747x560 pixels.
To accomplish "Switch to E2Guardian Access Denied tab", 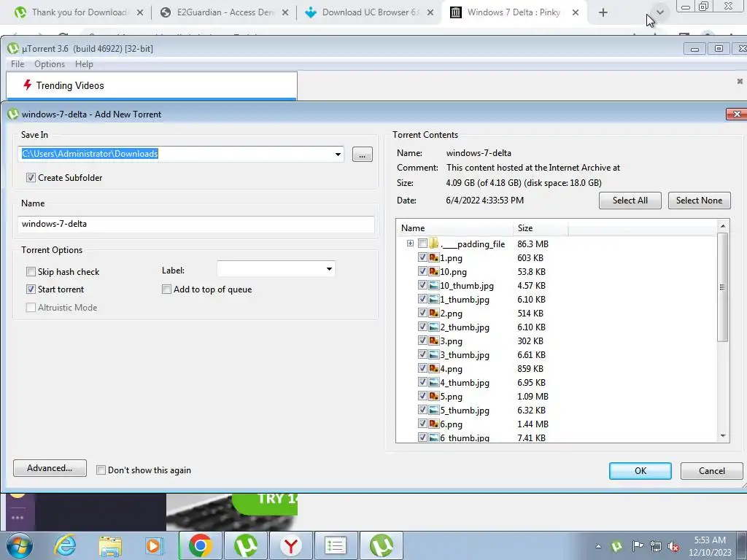I will pos(225,12).
